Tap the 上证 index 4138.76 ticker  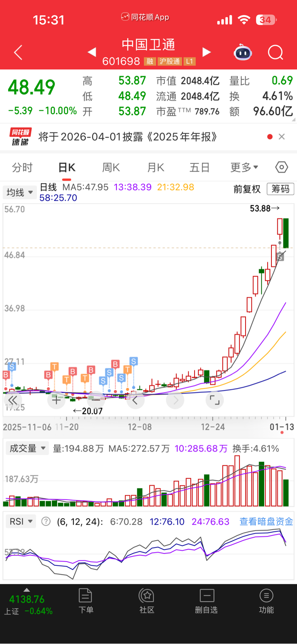point(28,605)
